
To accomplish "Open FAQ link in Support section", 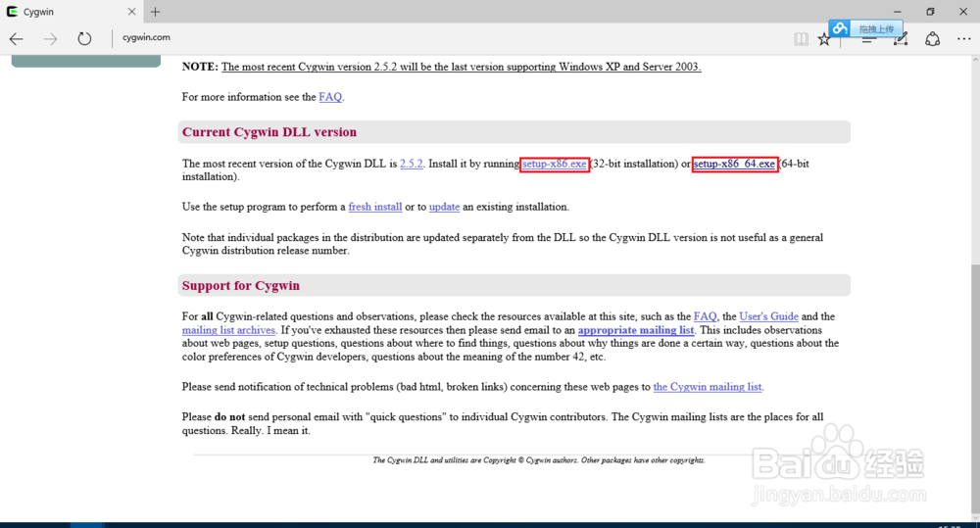I will (x=705, y=316).
